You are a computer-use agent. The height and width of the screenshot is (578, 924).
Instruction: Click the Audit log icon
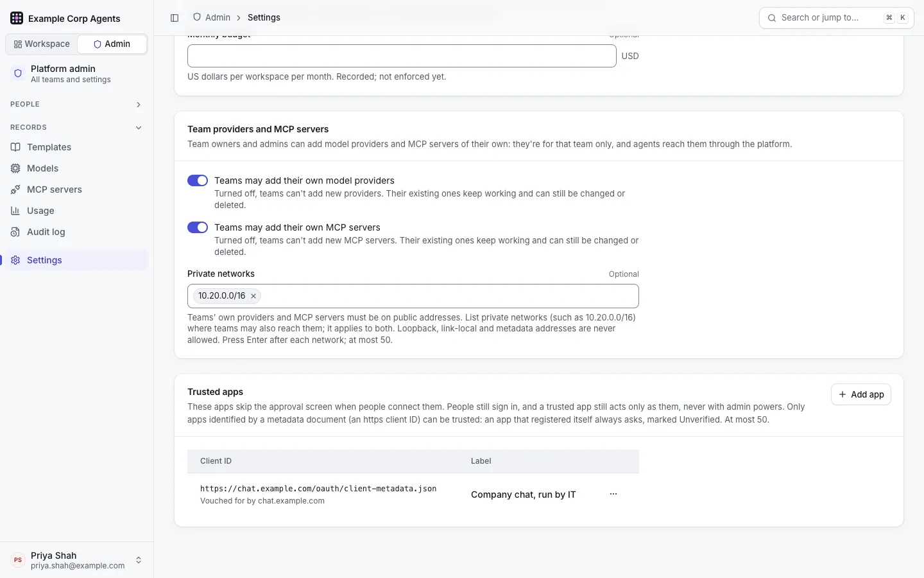tap(15, 232)
